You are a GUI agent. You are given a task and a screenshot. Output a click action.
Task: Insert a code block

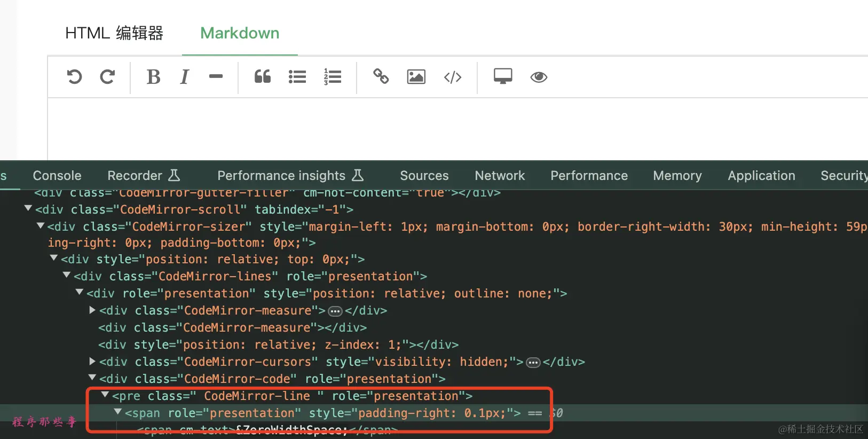pos(453,77)
